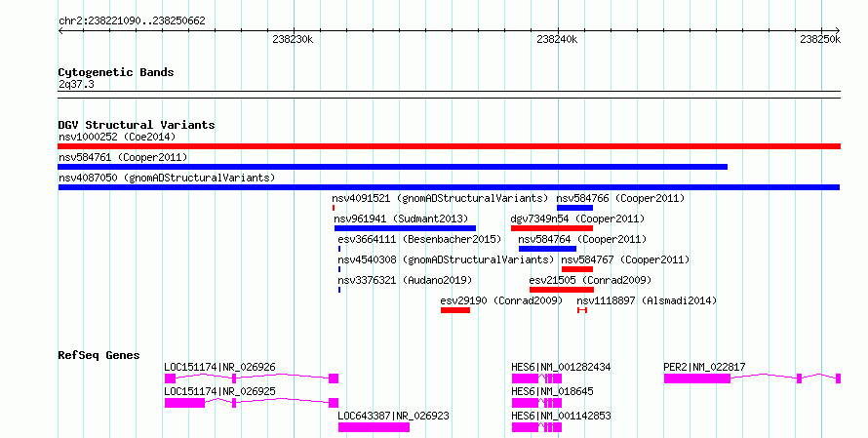Click the tiny blue nsv3376321 variant marker
Image resolution: width=868 pixels, height=438 pixels.
(x=339, y=290)
